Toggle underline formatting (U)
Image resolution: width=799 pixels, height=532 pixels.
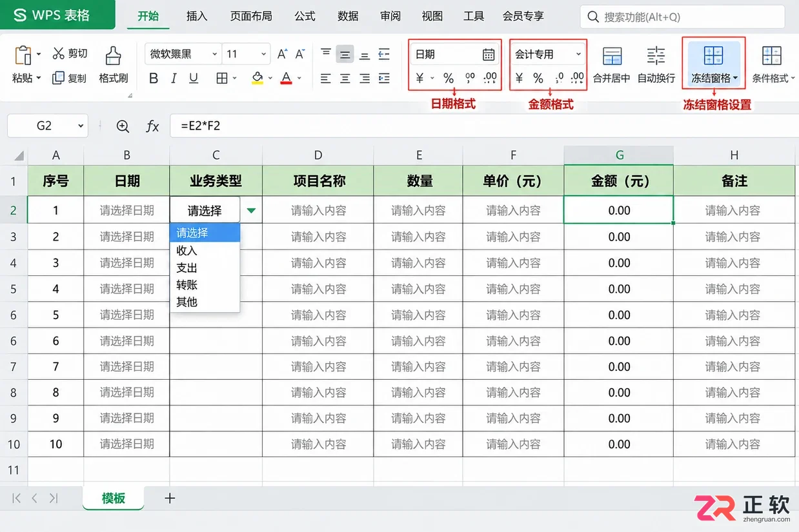click(x=194, y=79)
